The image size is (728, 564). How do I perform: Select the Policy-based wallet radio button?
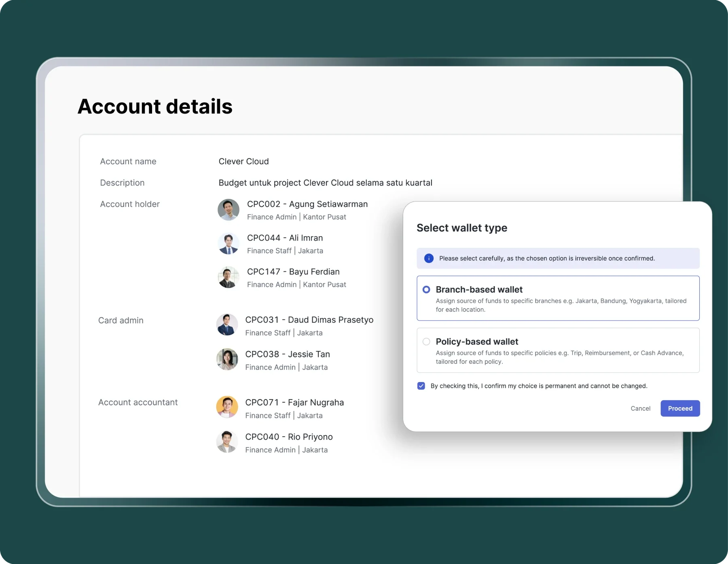click(426, 342)
